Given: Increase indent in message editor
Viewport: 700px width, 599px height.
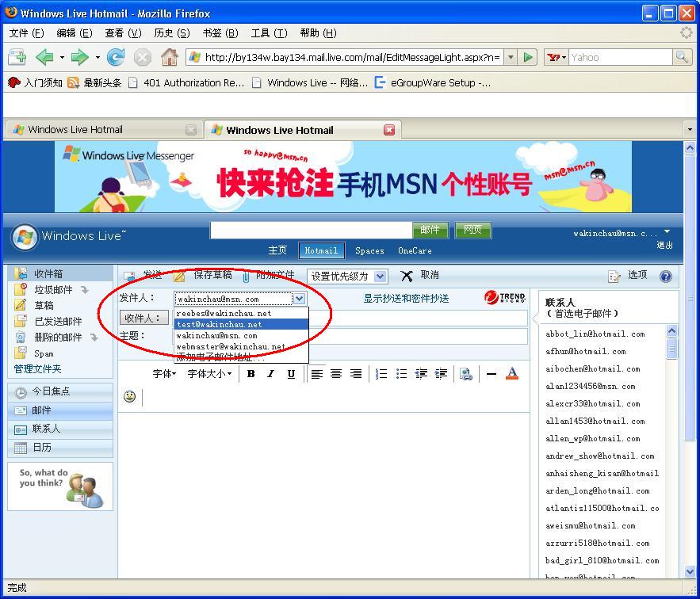Looking at the screenshot, I should (x=441, y=374).
